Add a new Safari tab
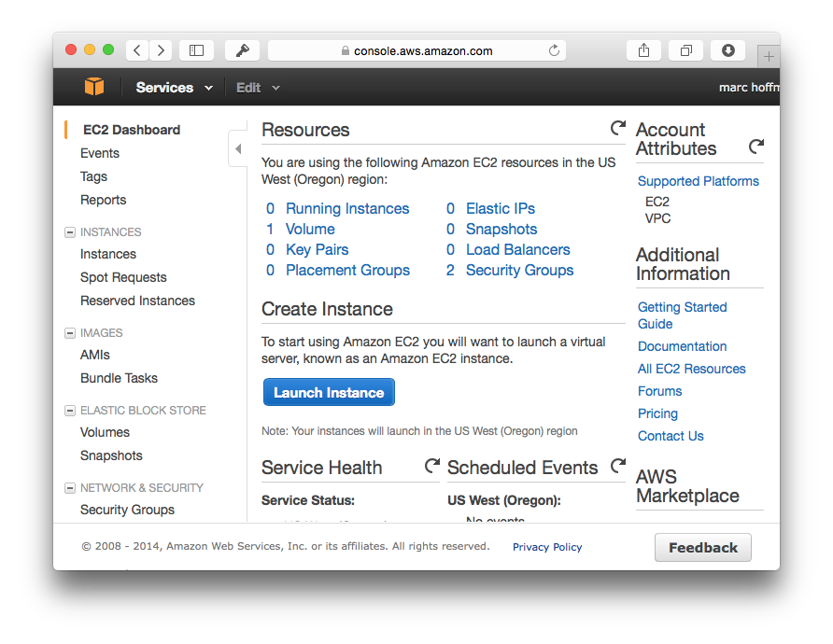 (x=769, y=56)
